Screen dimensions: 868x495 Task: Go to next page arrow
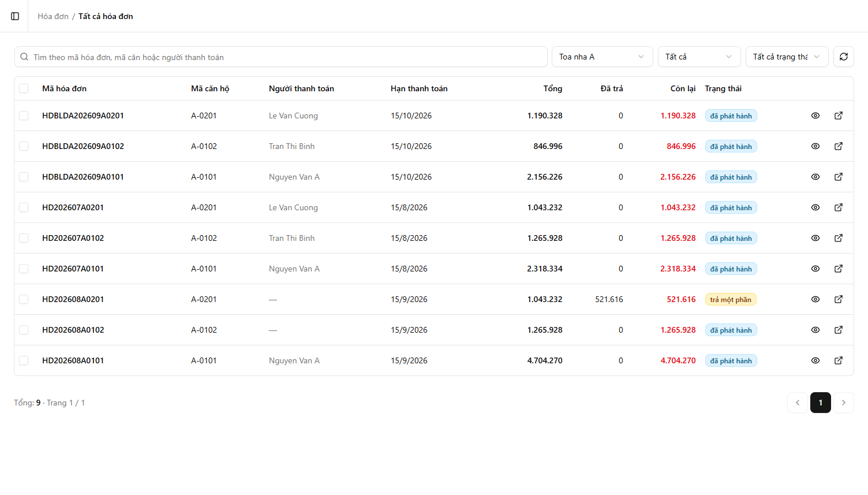click(x=844, y=403)
